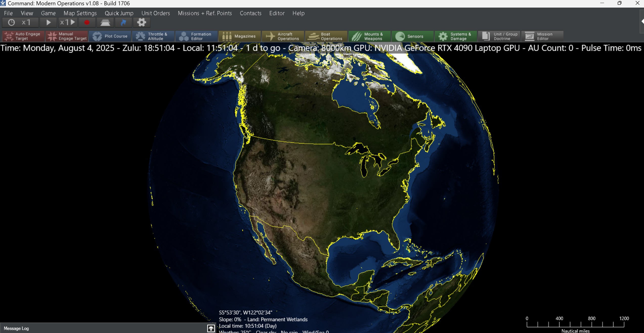Open the Editor menu
The width and height of the screenshot is (644, 333).
(277, 13)
